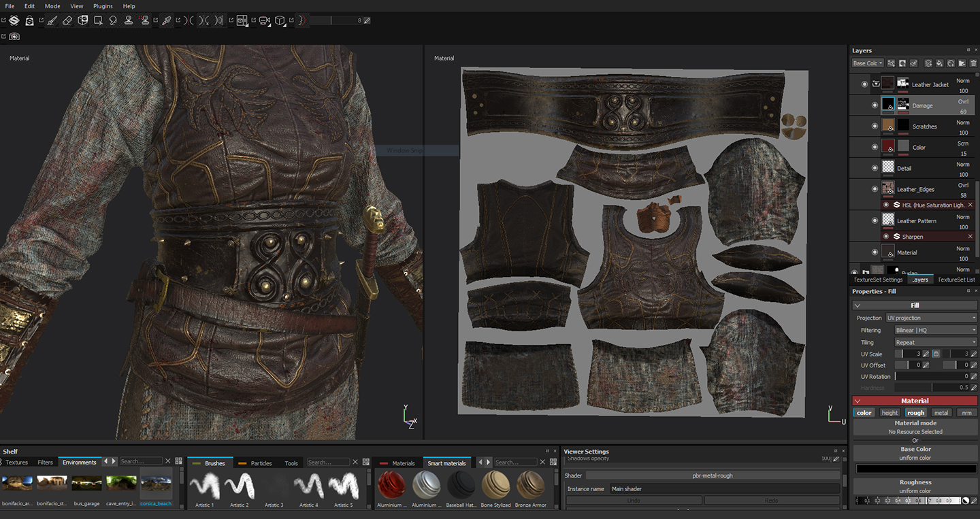This screenshot has height=519, width=980.
Task: Hide the Scratches layer
Action: click(875, 127)
